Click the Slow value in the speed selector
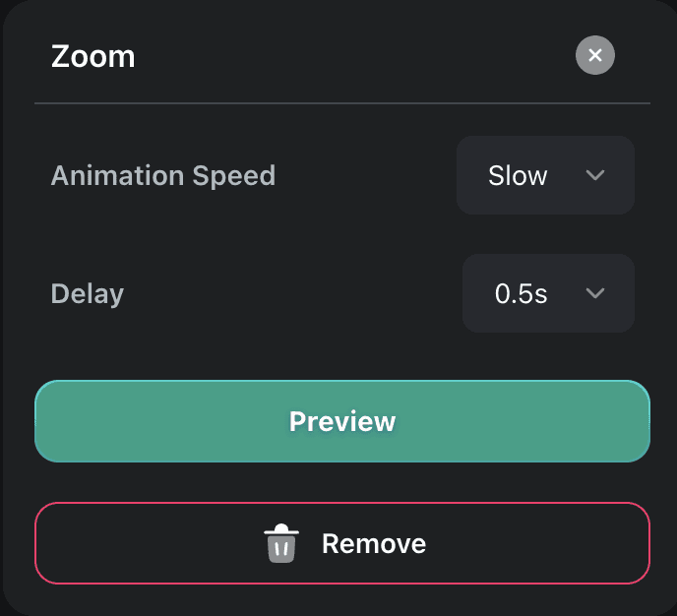The width and height of the screenshot is (677, 616). [x=518, y=176]
